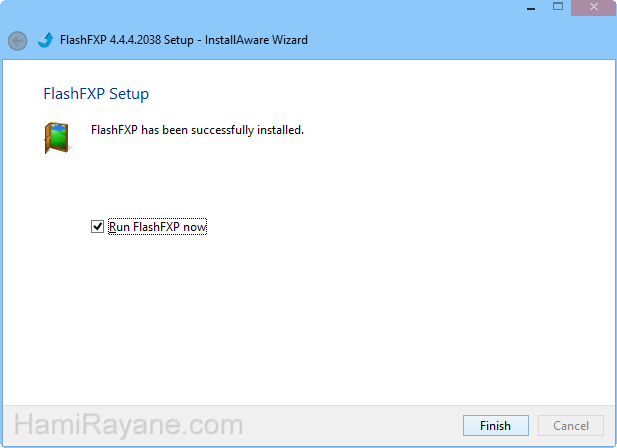This screenshot has width=617, height=448.
Task: Click the FlashFXP door application icon
Action: tap(56, 137)
